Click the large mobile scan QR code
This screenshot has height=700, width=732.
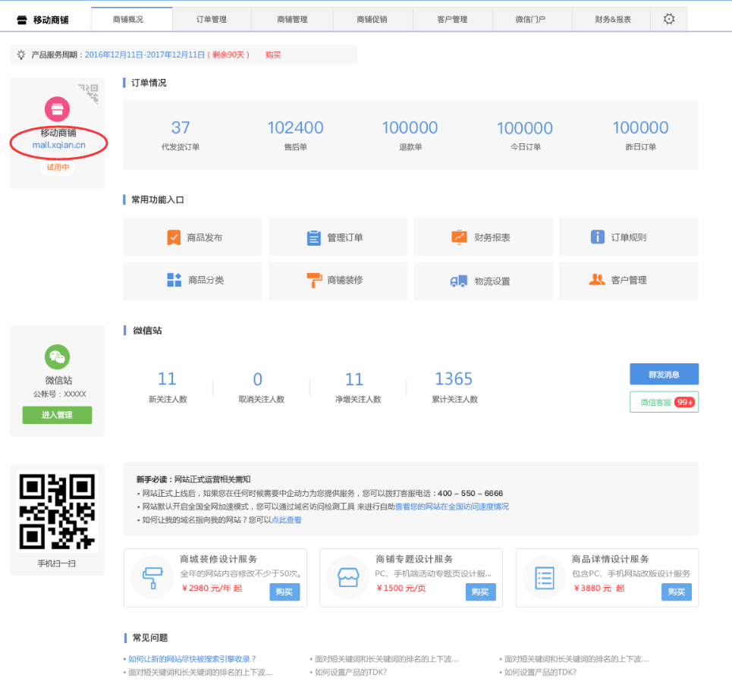tap(57, 512)
